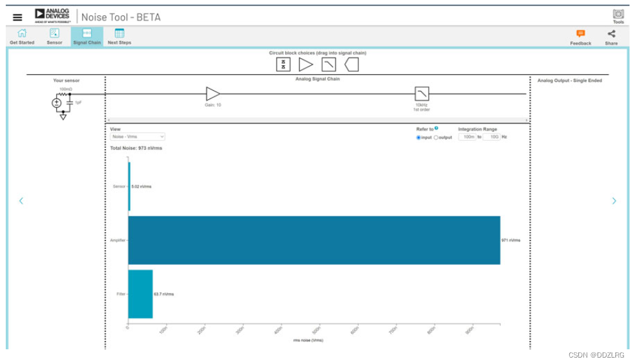Click the '971 nVrms' amplifier value label
The width and height of the screenshot is (634, 364).
[x=510, y=241]
